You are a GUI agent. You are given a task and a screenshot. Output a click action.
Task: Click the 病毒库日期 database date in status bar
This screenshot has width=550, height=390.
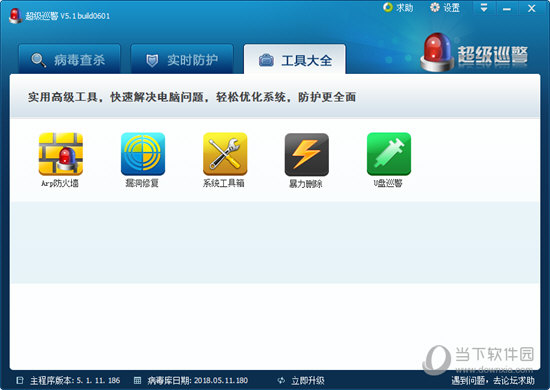coord(197,381)
